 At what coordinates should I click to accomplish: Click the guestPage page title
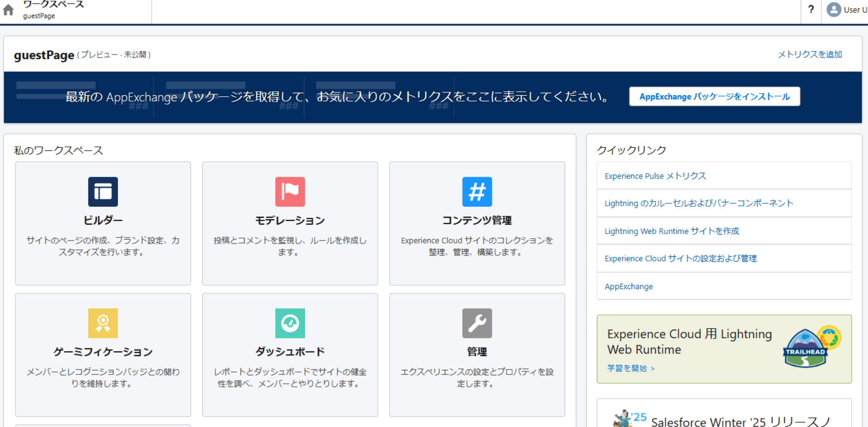point(44,55)
